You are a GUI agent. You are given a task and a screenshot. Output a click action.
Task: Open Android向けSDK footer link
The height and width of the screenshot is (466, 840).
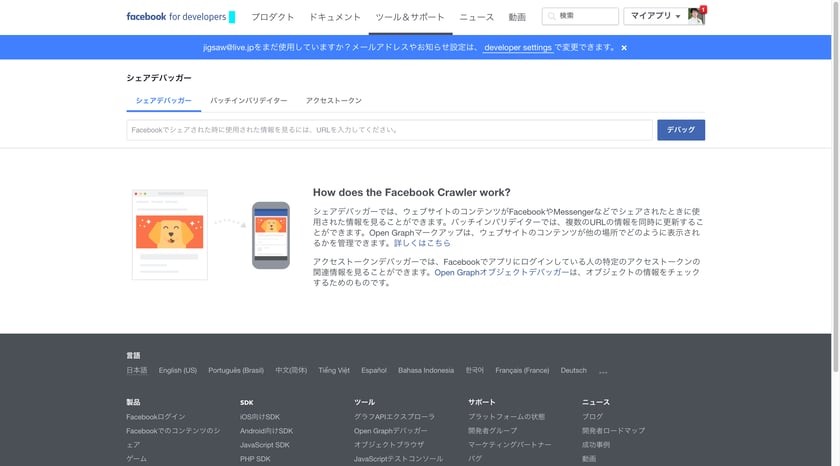[x=266, y=431]
